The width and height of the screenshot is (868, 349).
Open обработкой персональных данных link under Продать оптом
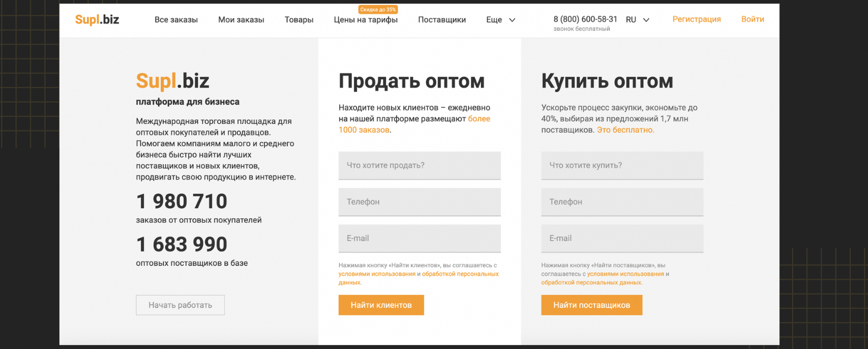tap(419, 278)
